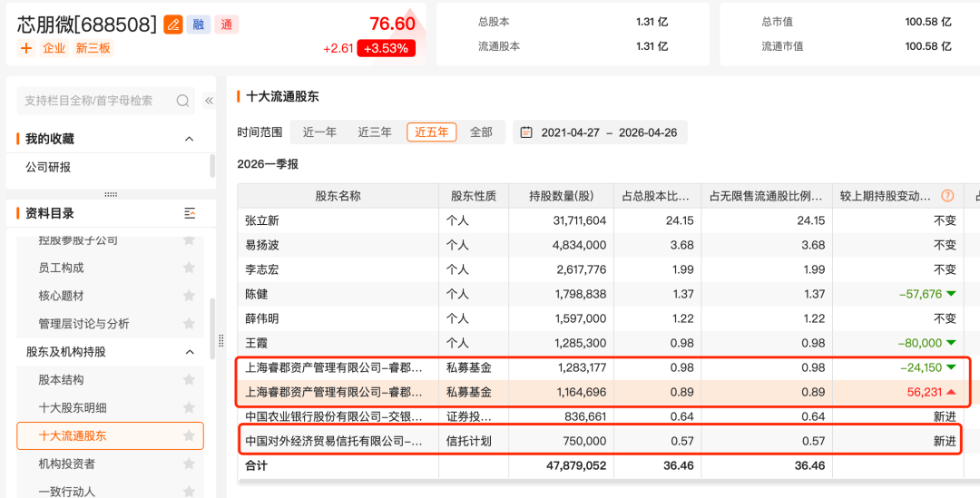Open 公司研报 under my favorites
Image resolution: width=980 pixels, height=498 pixels.
[48, 167]
